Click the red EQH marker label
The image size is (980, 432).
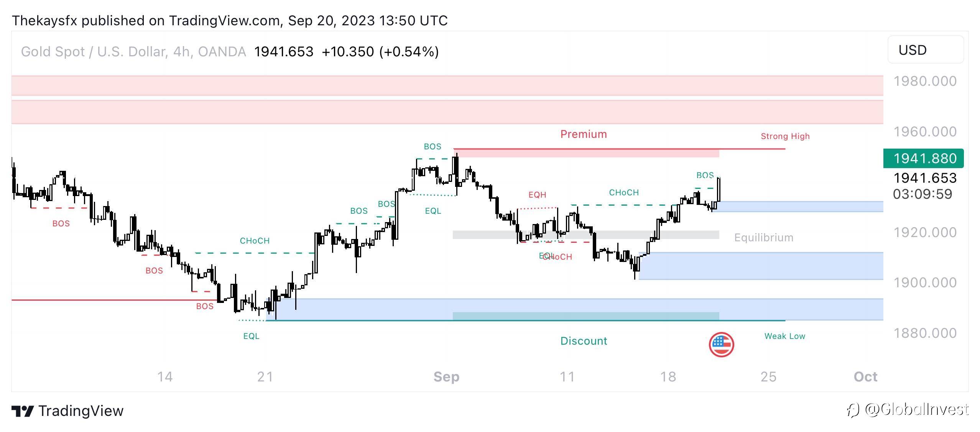[x=537, y=195]
